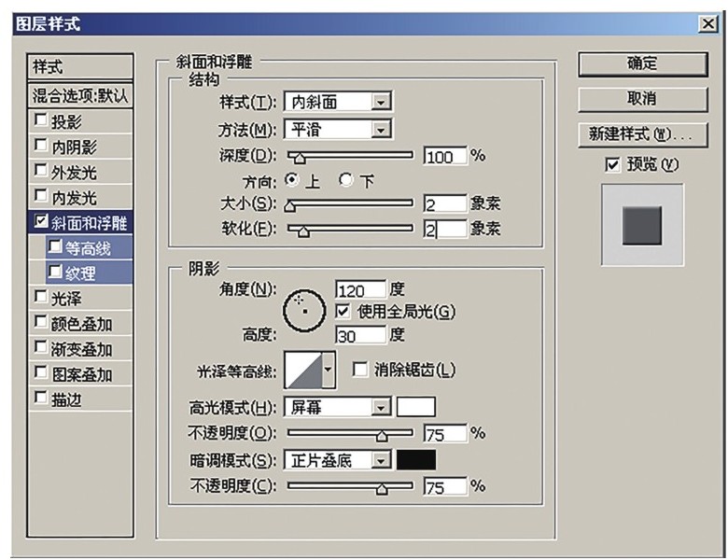Click the 软化 soften value field
The height and width of the screenshot is (560, 728).
click(445, 229)
